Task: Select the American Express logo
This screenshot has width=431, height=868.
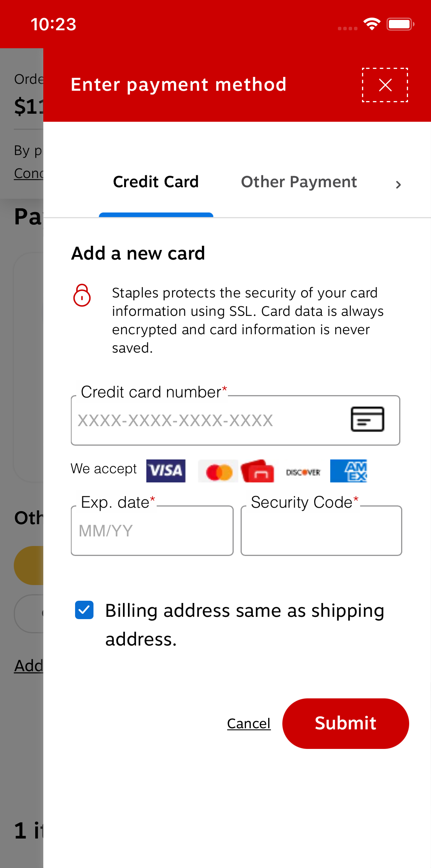Action: click(348, 471)
